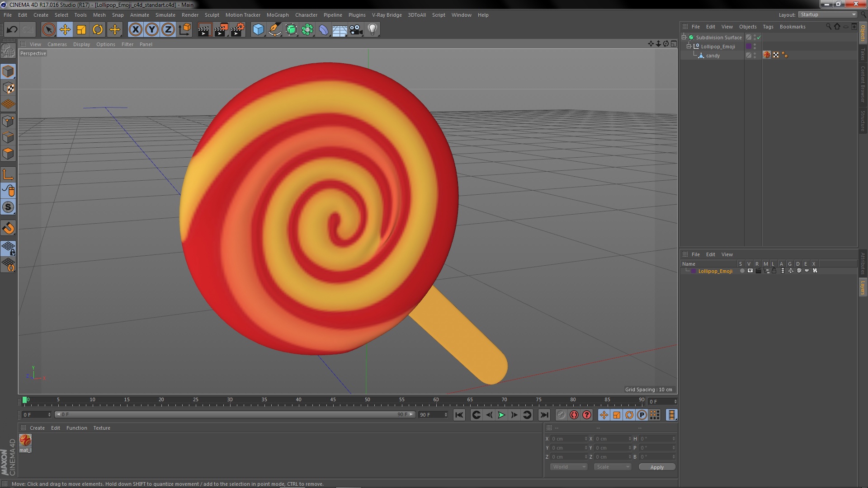Open material manager Texture menu

point(102,428)
